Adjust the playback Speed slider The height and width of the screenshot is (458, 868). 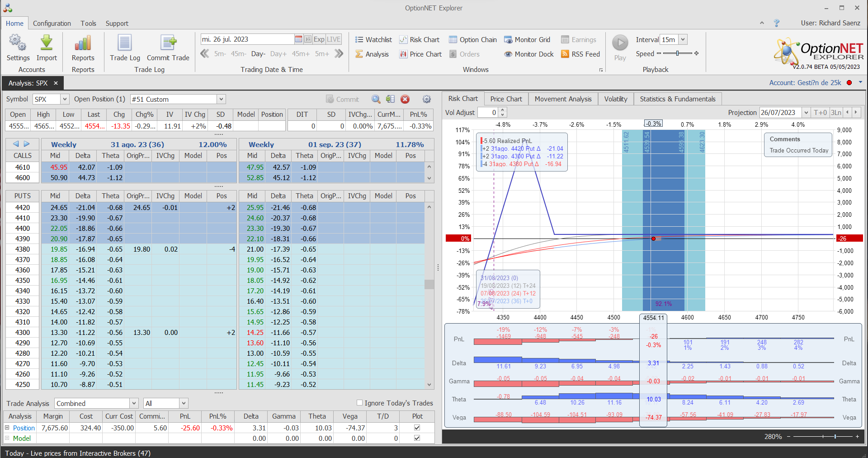677,53
